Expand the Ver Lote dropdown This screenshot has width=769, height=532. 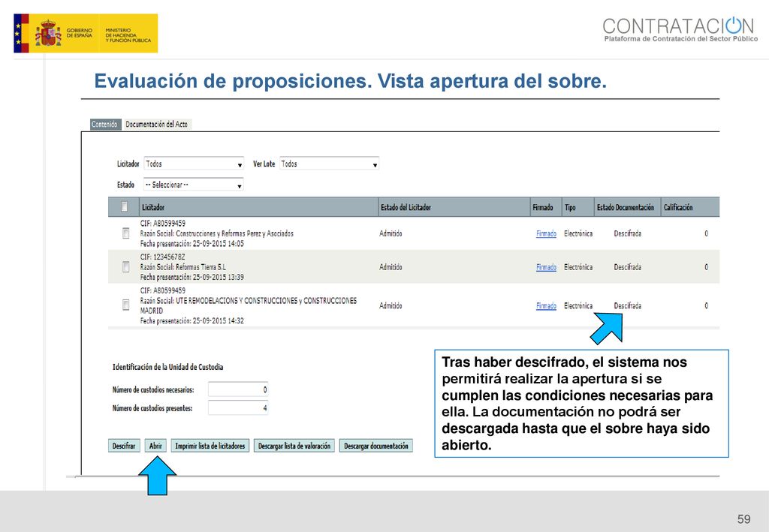[x=329, y=164]
